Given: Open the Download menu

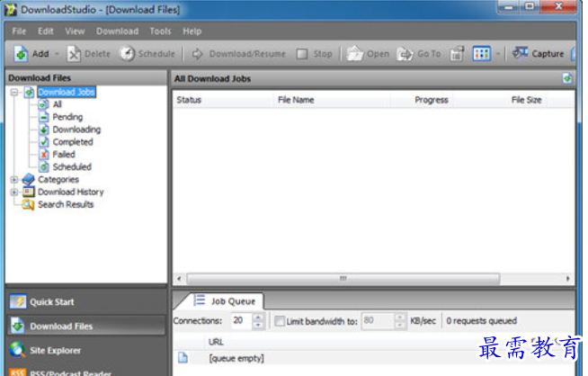Looking at the screenshot, I should [x=118, y=31].
